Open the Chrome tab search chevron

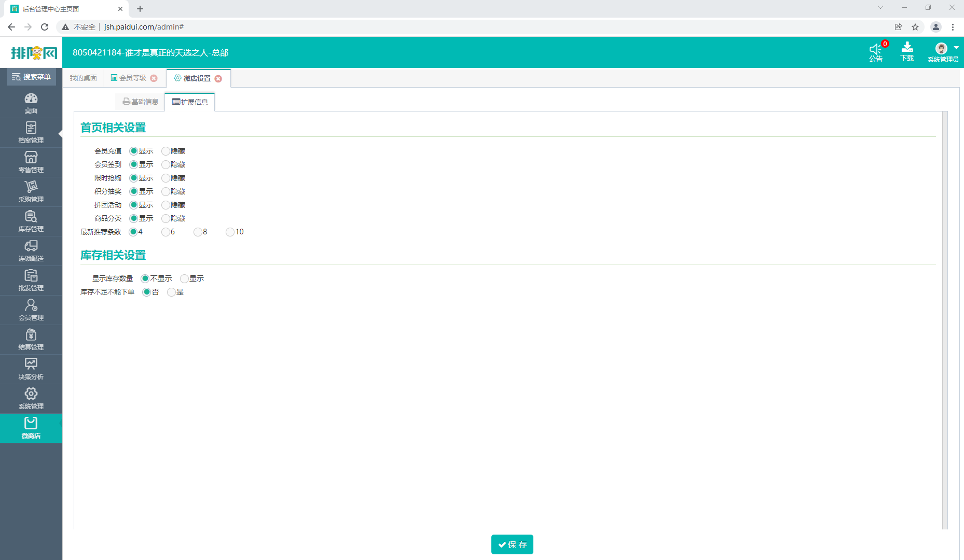[880, 8]
